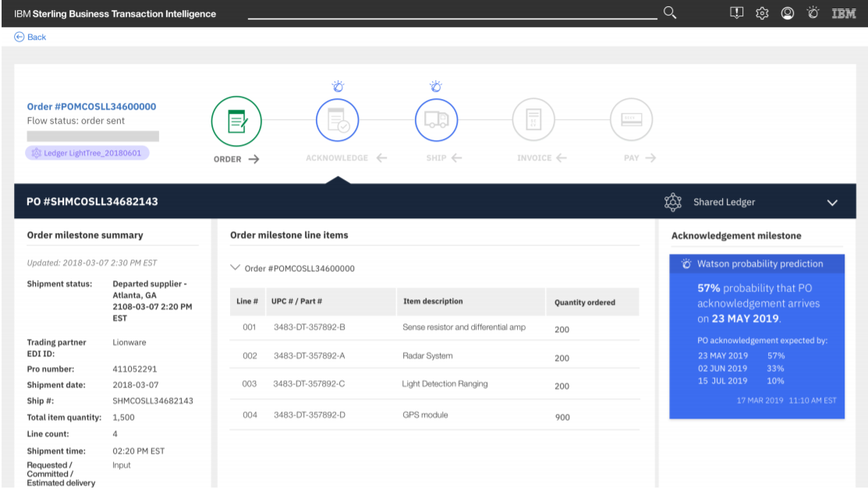Select the Ship truck milestone icon

pyautogui.click(x=436, y=120)
